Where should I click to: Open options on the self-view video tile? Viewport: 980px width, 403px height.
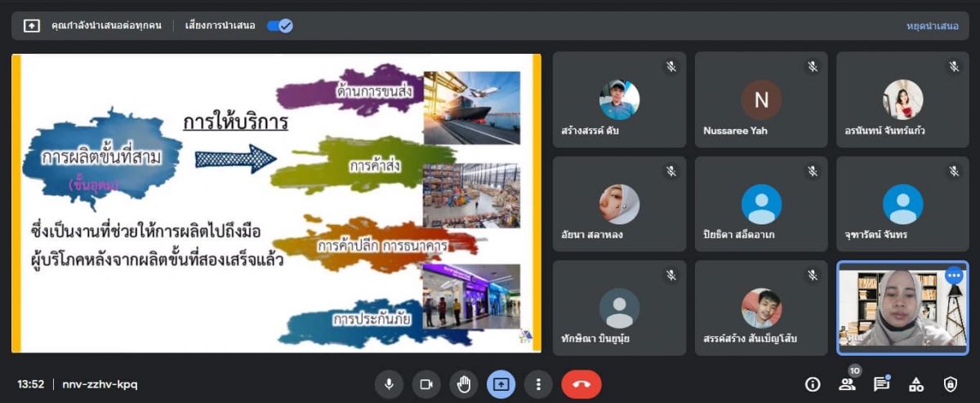(953, 276)
